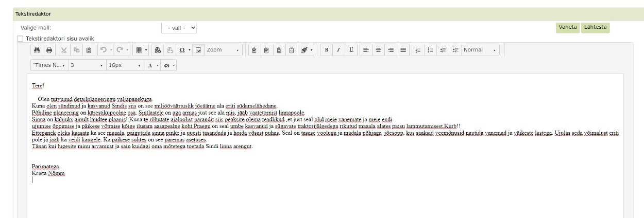Viewport: 644px width, 218px height.
Task: Insert a bulleted list
Action: click(430, 50)
